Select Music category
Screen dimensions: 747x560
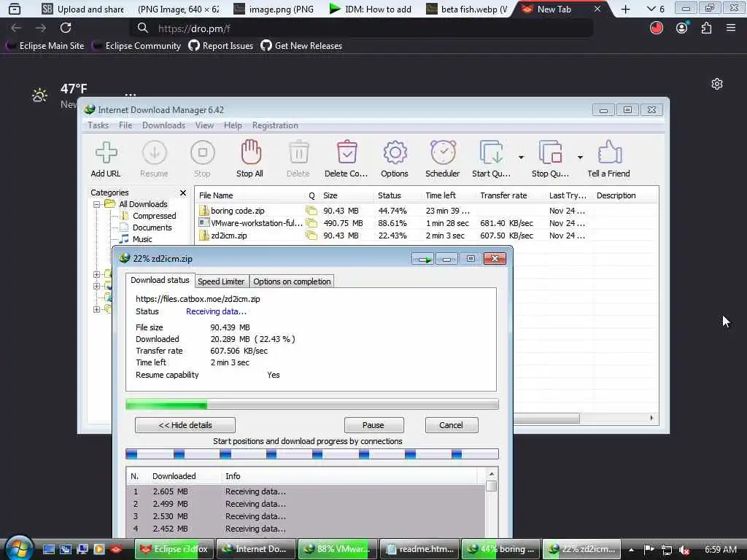[142, 239]
